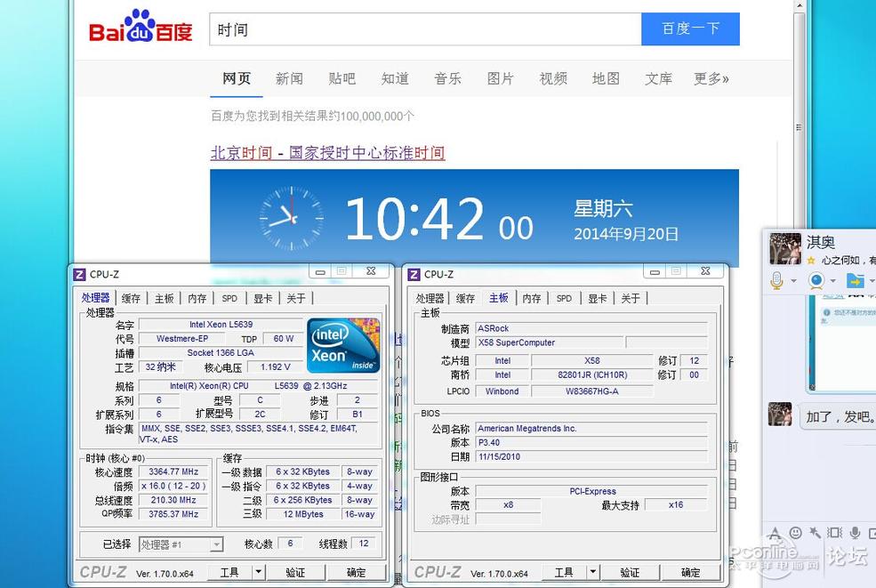The width and height of the screenshot is (876, 588).
Task: Click the Socket 1366 LGA value
Action: coord(221,352)
